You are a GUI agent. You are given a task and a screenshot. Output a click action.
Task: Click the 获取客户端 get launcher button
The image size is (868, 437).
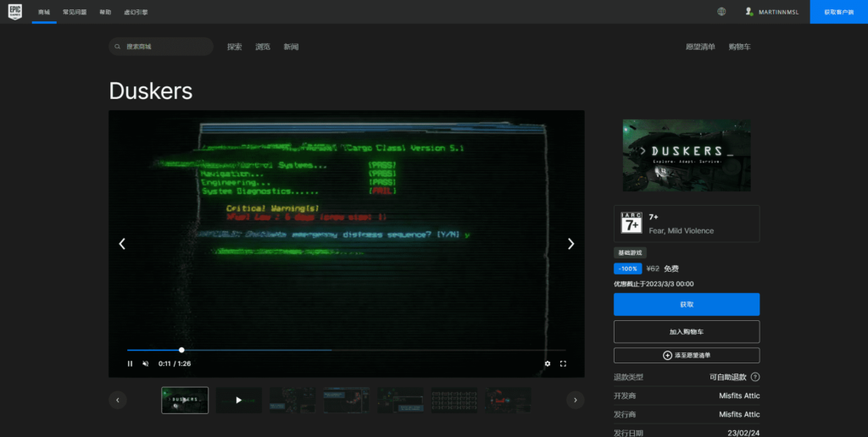(x=838, y=12)
